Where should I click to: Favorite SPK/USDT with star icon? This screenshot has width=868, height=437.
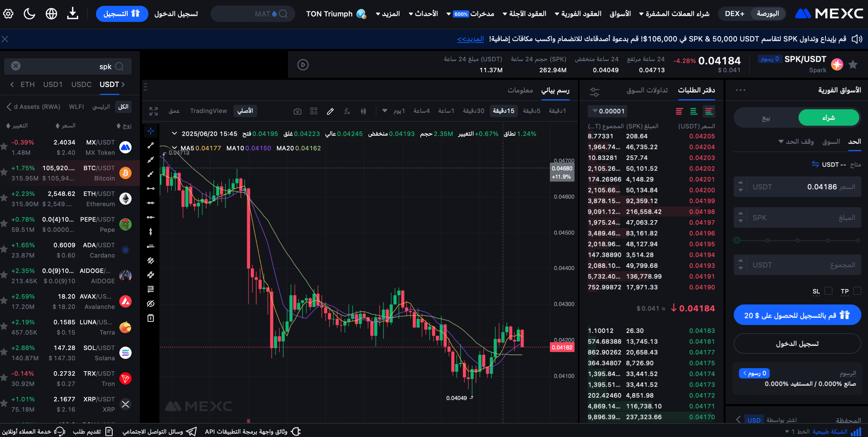[853, 64]
